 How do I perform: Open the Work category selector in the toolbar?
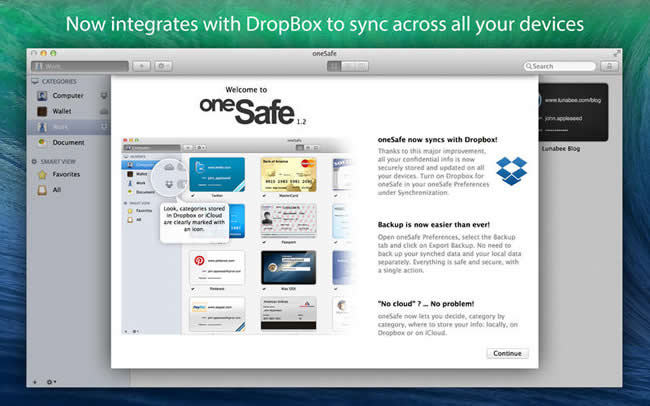[80, 66]
